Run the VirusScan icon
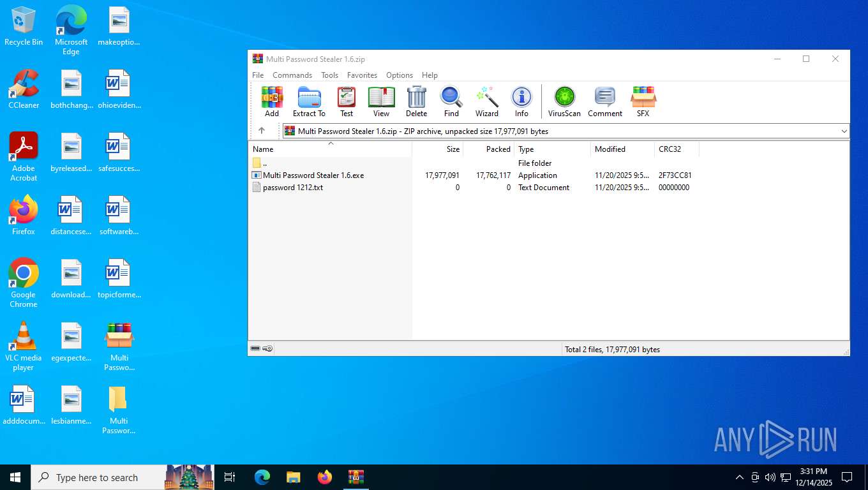 tap(564, 102)
